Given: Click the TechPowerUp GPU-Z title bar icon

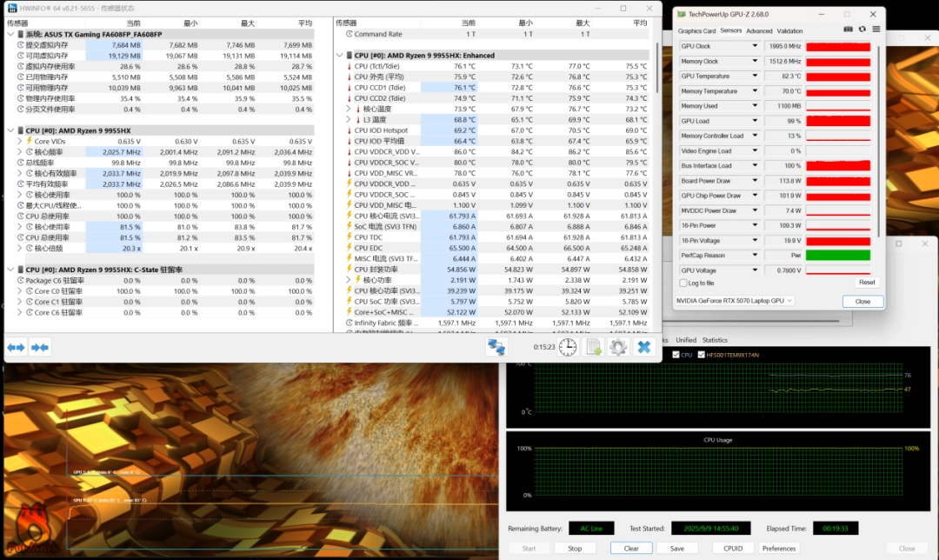Looking at the screenshot, I should tap(681, 15).
